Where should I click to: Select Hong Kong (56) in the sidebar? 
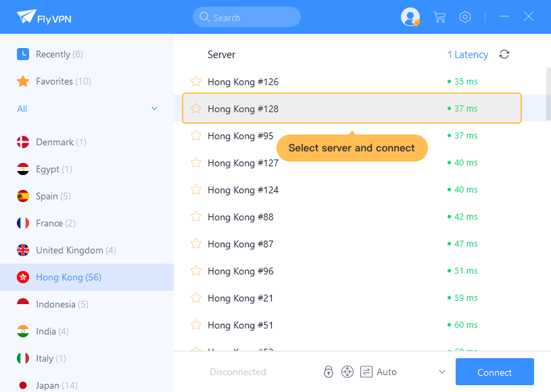(87, 278)
